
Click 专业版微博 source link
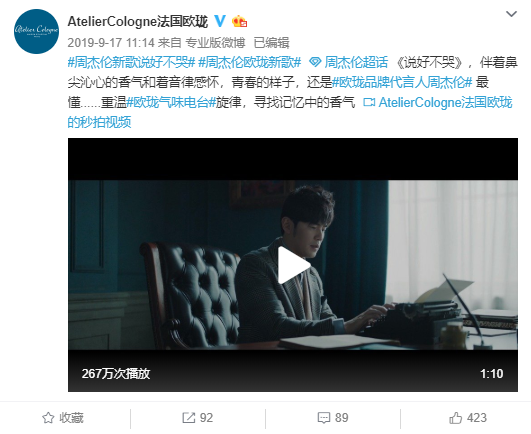(x=215, y=43)
